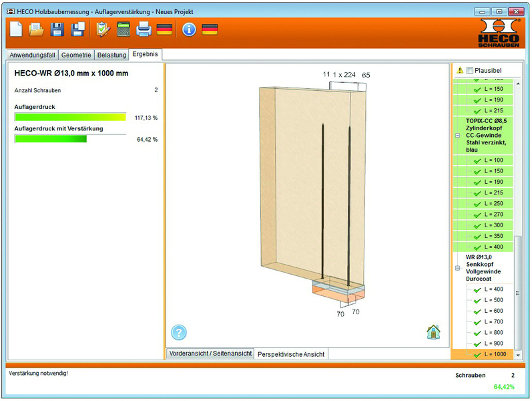
Task: Collapse the WR Ø13,0 Senkkopf group
Action: point(457,269)
